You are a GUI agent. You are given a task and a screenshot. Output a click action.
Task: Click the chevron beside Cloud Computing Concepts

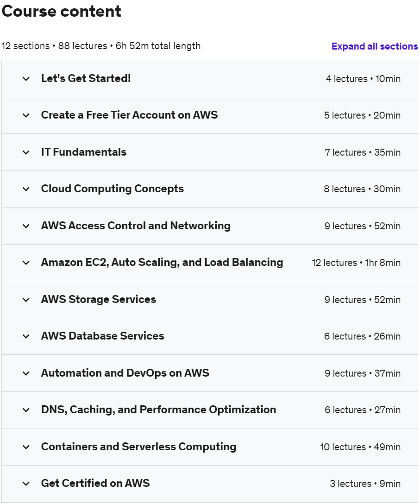26,189
